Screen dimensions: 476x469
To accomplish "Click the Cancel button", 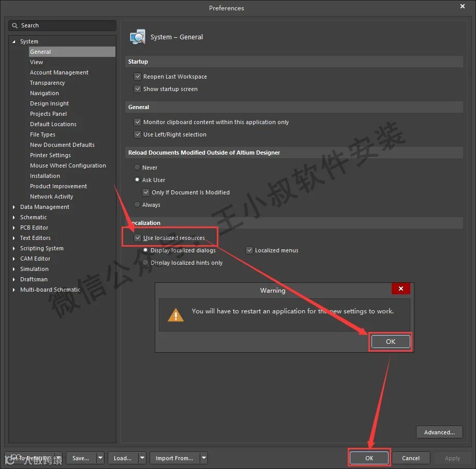I will [x=410, y=458].
